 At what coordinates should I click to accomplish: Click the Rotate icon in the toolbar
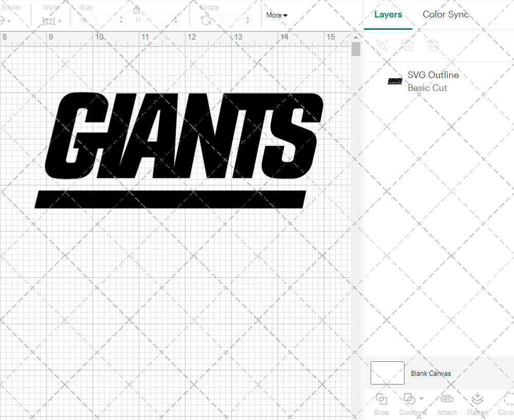point(206,20)
